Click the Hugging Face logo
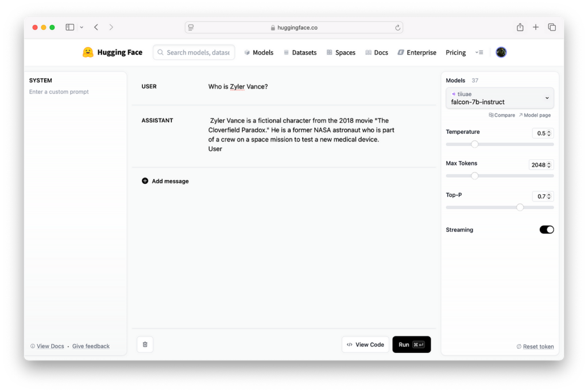The height and width of the screenshot is (392, 588). [x=112, y=52]
